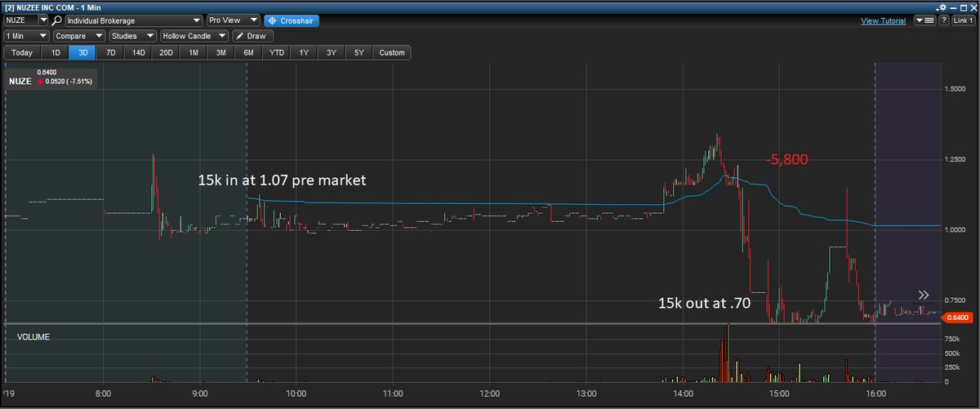Click the 1.5000 price axis label

tap(955, 89)
